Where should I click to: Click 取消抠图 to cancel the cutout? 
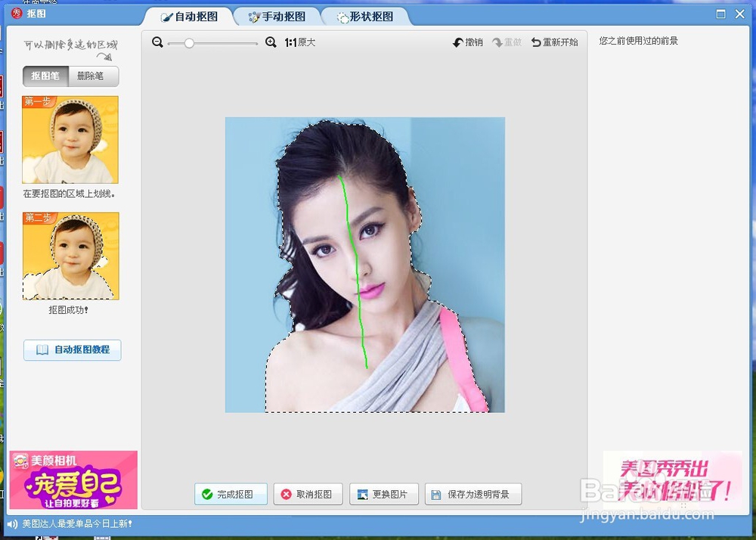(308, 494)
